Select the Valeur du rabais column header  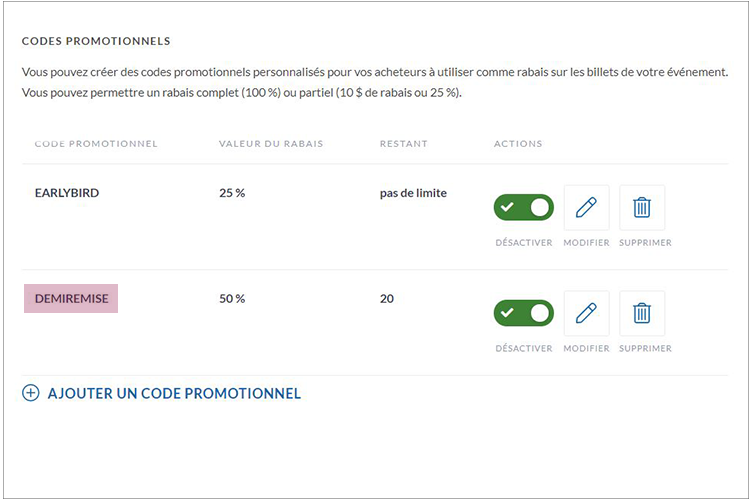271,144
